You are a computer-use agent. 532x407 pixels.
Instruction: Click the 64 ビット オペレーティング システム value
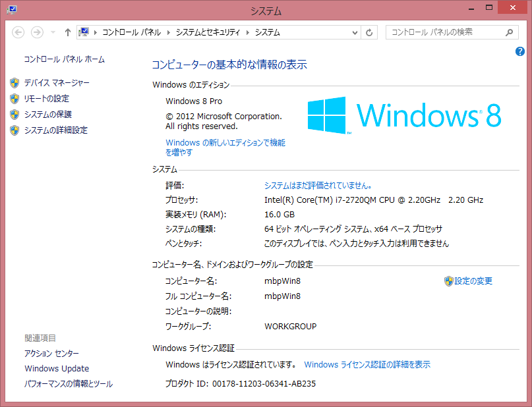pos(353,229)
